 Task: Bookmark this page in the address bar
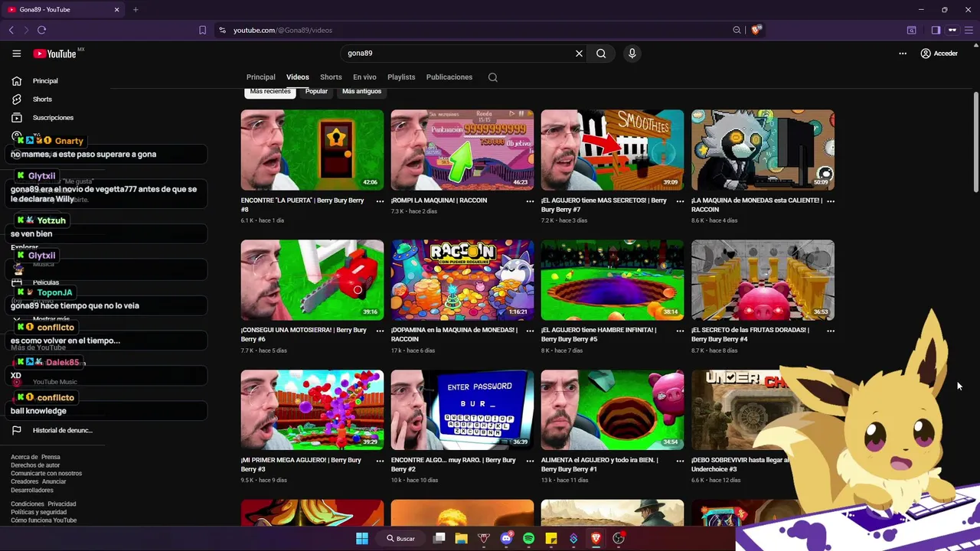(202, 30)
